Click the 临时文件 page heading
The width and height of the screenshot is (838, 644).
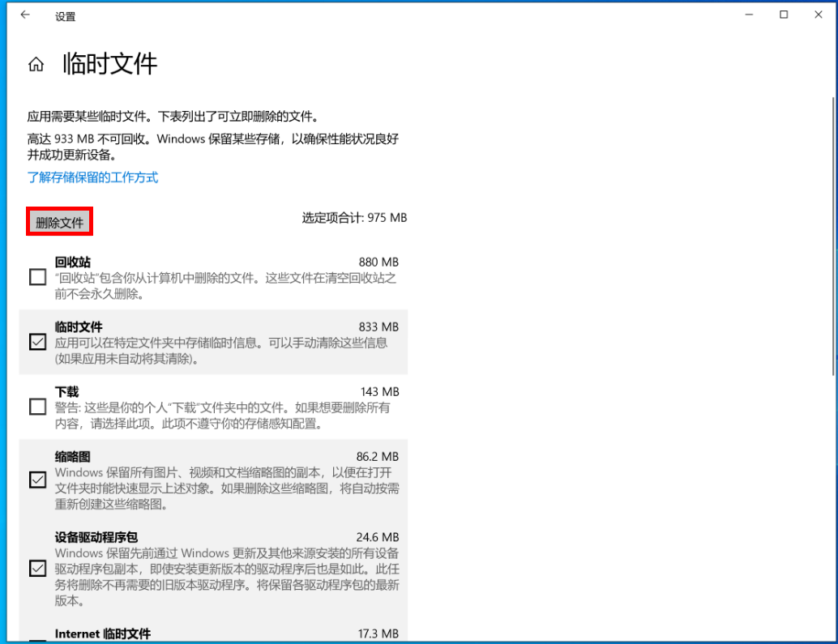(x=110, y=64)
